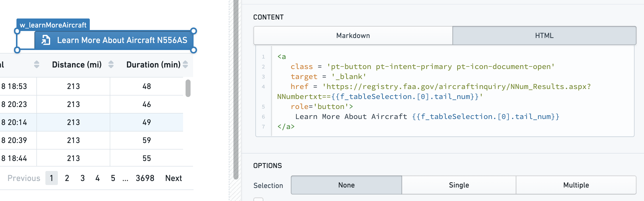This screenshot has height=201, width=644.
Task: Set Selection option to None
Action: (x=346, y=185)
